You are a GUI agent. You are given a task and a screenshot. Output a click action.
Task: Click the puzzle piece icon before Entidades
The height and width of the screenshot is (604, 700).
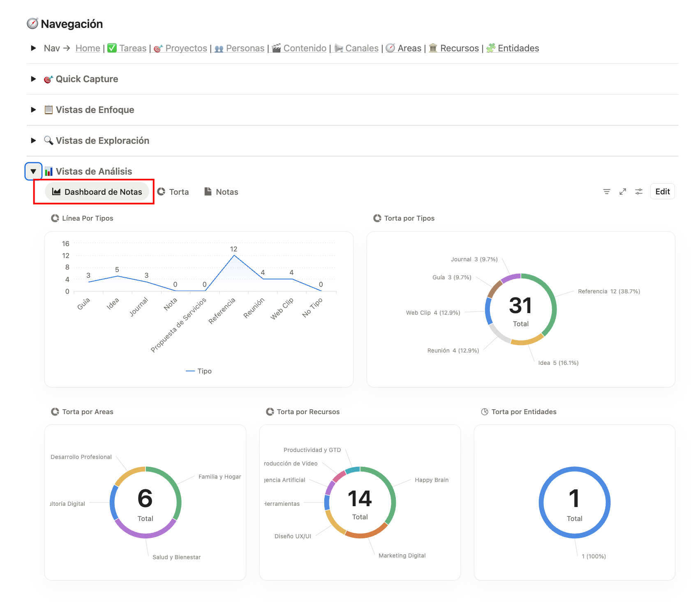(491, 48)
